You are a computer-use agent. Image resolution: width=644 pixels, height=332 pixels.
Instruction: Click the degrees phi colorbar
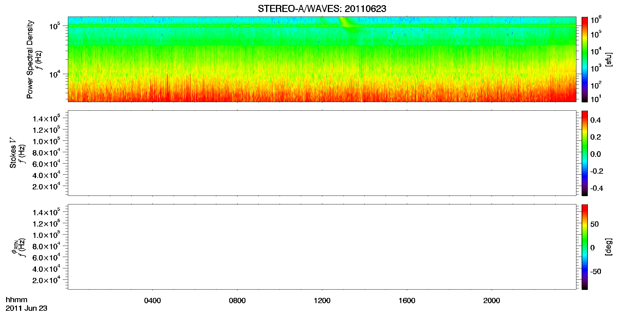pos(585,247)
